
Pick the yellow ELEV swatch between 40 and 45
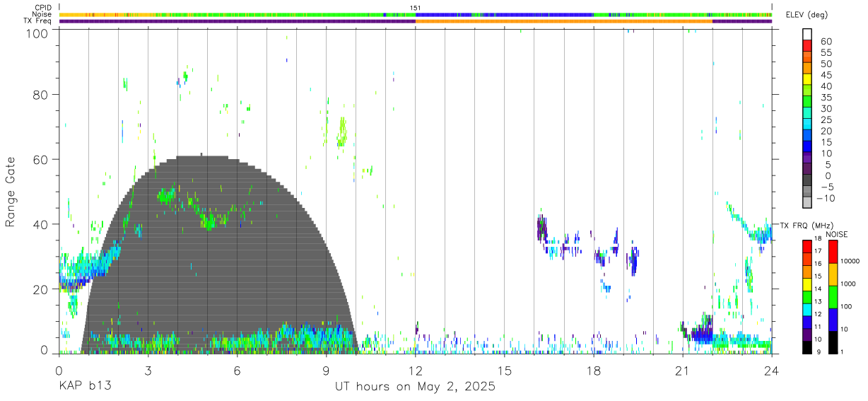(808, 80)
